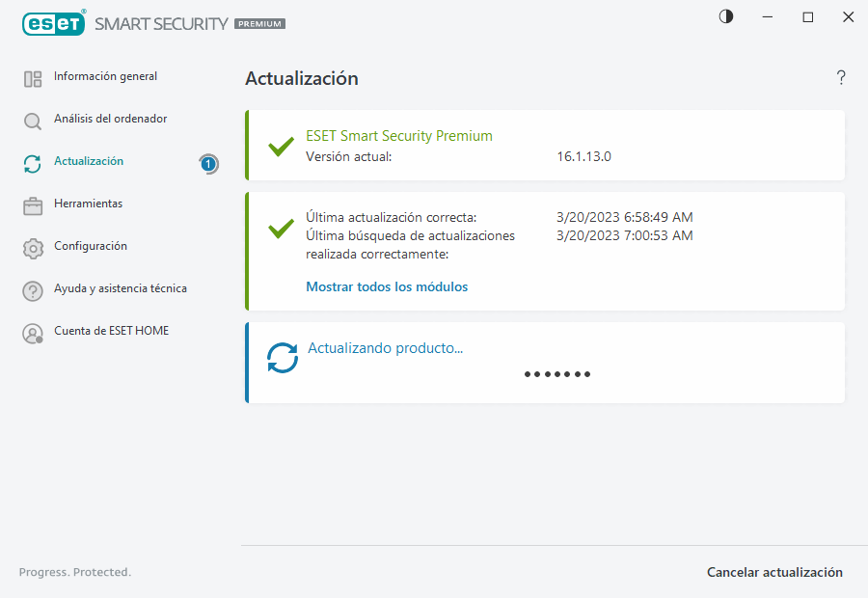Viewport: 868px width, 598px height.
Task: Toggle the dark mode contrast icon in titlebar
Action: (x=725, y=16)
